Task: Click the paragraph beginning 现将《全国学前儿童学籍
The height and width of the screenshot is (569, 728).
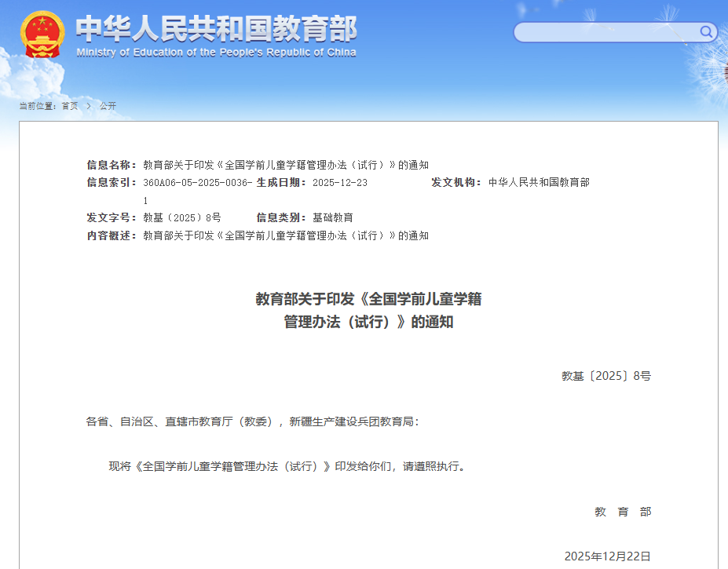Action: (x=287, y=466)
